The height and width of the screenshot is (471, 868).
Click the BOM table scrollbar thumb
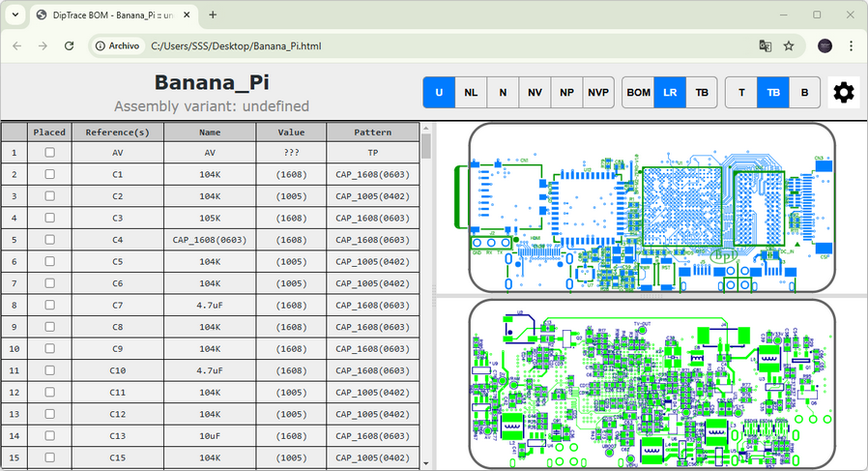click(425, 146)
